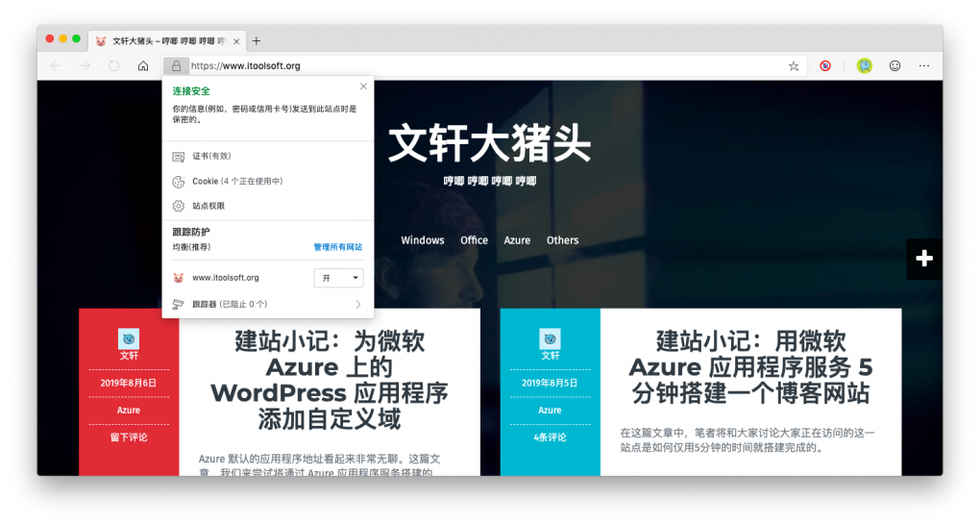Click the address bar URL field
This screenshot has height=525, width=980.
click(480, 66)
